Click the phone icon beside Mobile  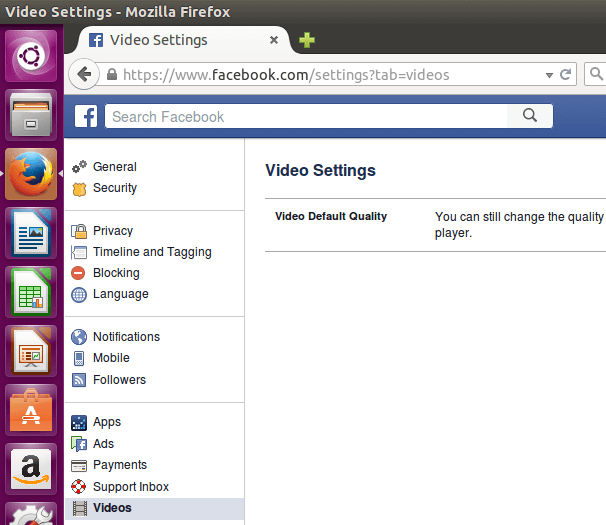click(79, 358)
